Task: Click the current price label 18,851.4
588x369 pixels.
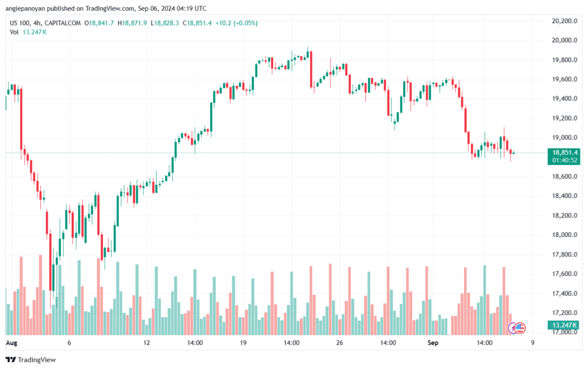Action: (x=564, y=153)
